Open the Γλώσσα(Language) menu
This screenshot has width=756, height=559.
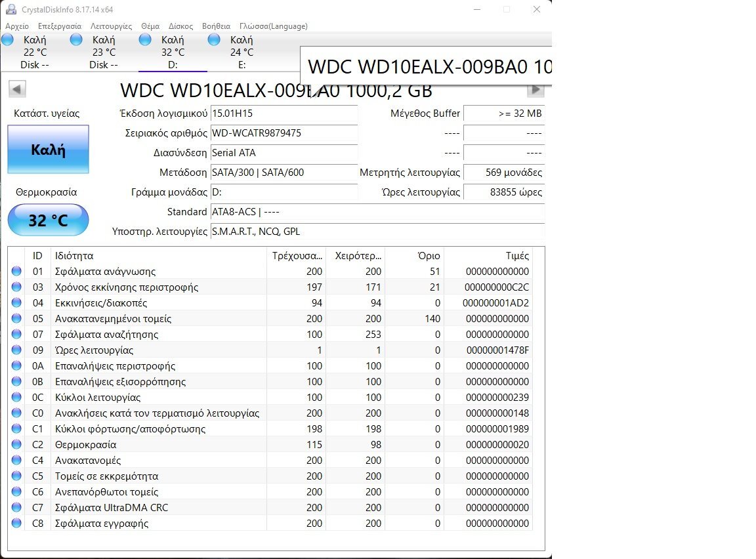[274, 26]
